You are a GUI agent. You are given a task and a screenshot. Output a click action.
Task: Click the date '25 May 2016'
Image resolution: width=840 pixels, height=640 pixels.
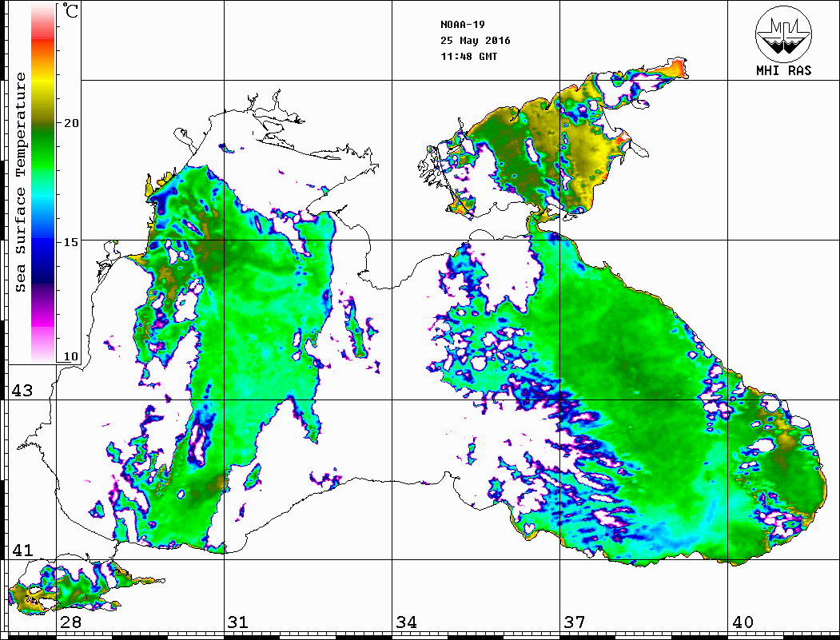[x=476, y=41]
